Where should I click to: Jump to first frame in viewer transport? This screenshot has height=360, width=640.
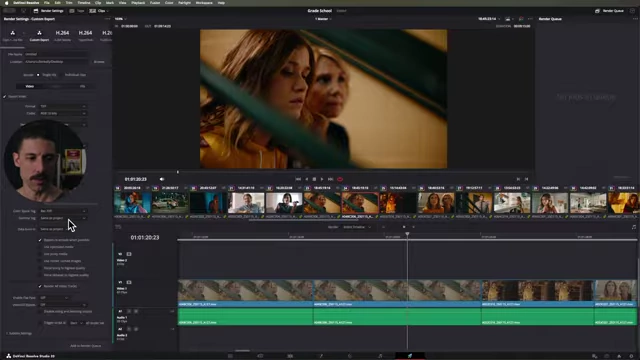pos(298,179)
